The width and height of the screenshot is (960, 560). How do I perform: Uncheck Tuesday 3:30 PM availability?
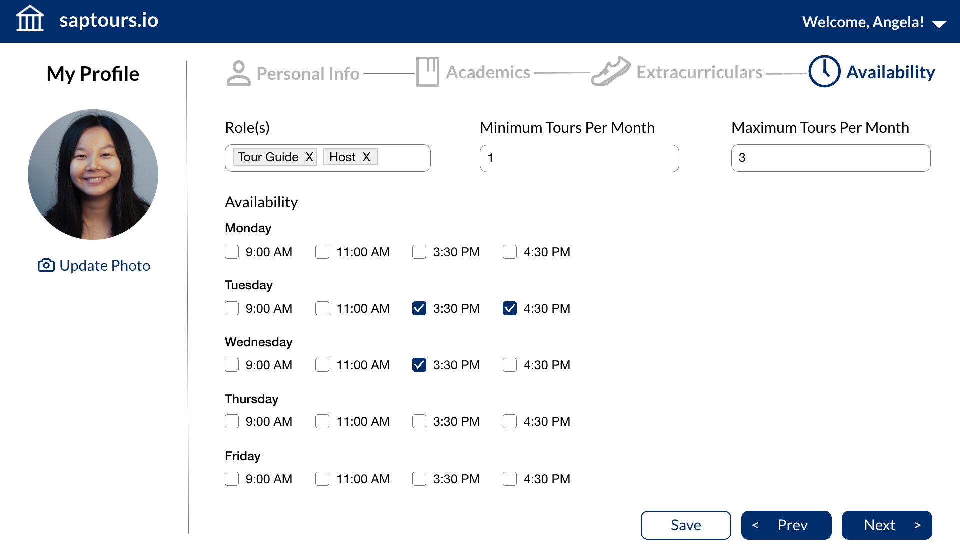[x=419, y=308]
